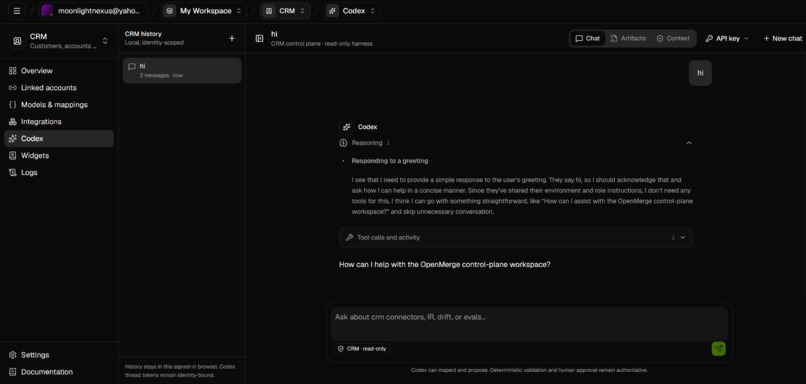Click the Widgets icon
This screenshot has width=806, height=384.
13,155
